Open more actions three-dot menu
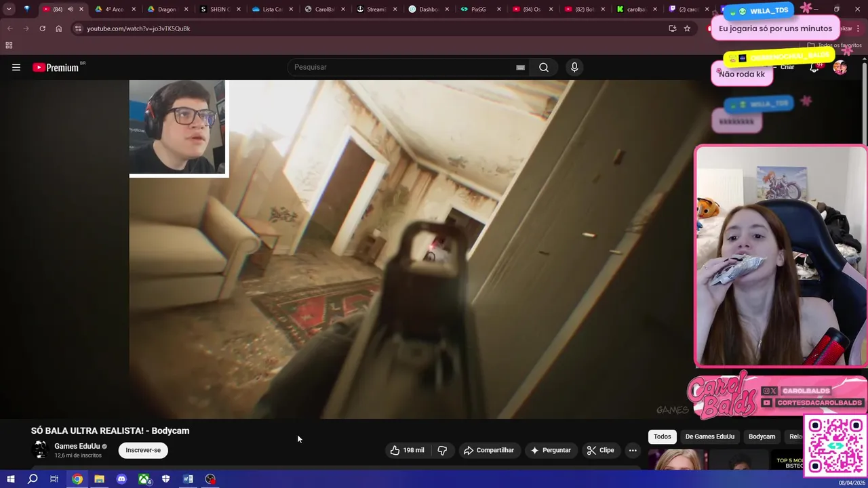This screenshot has height=488, width=868. click(x=633, y=450)
